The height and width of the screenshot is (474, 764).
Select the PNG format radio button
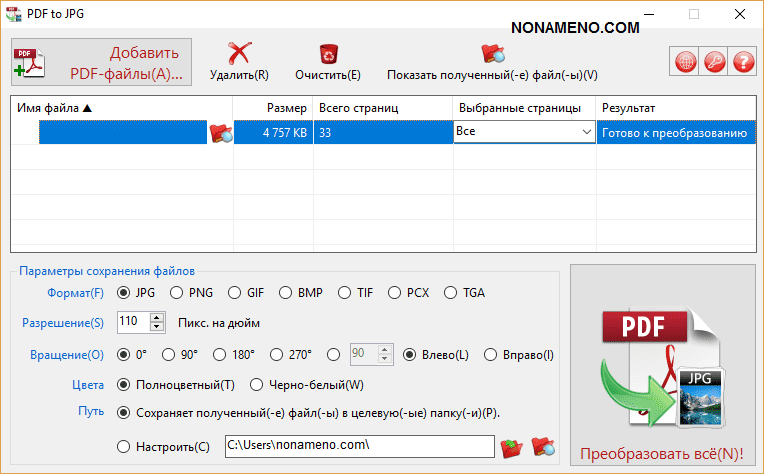[177, 293]
